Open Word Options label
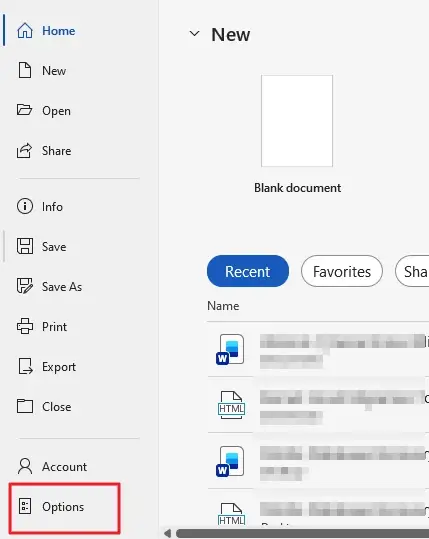Image resolution: width=429 pixels, height=539 pixels. (x=63, y=507)
